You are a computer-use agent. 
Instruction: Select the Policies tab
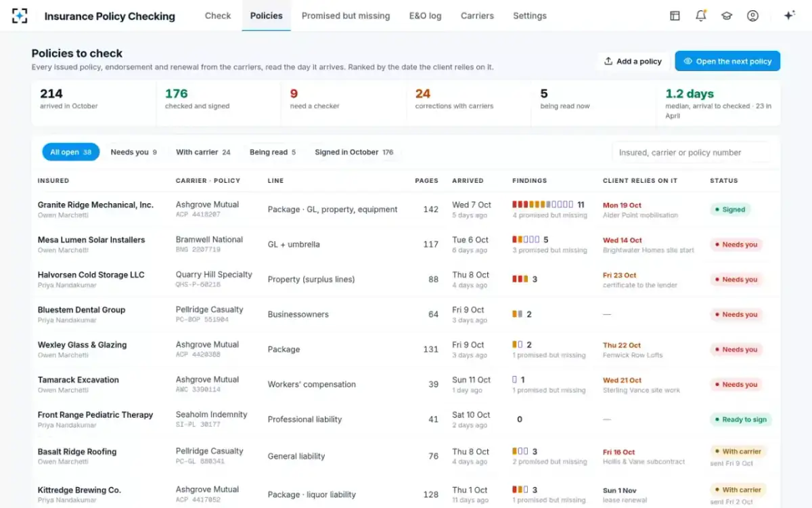(x=267, y=16)
